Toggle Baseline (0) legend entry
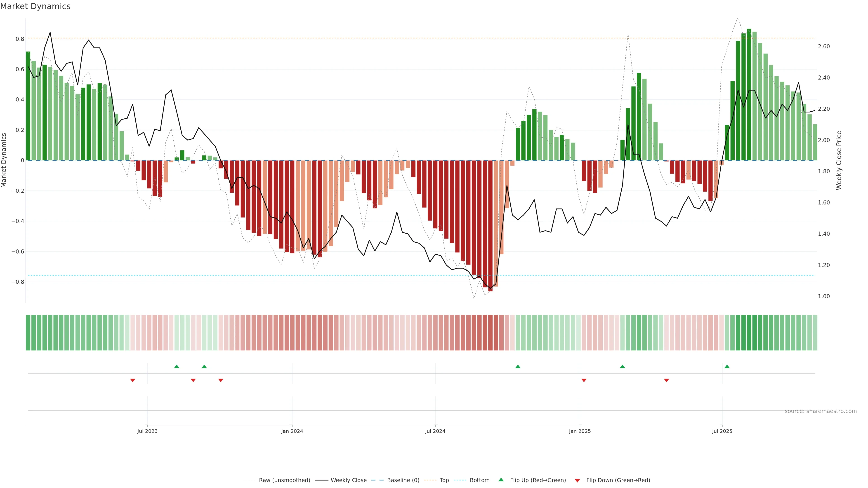868x488 pixels. (x=403, y=480)
